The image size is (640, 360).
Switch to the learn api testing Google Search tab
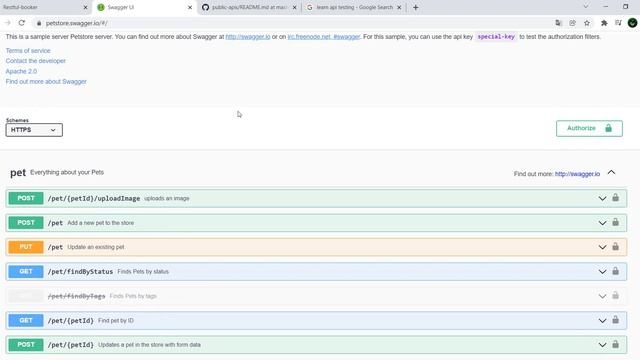click(x=354, y=7)
